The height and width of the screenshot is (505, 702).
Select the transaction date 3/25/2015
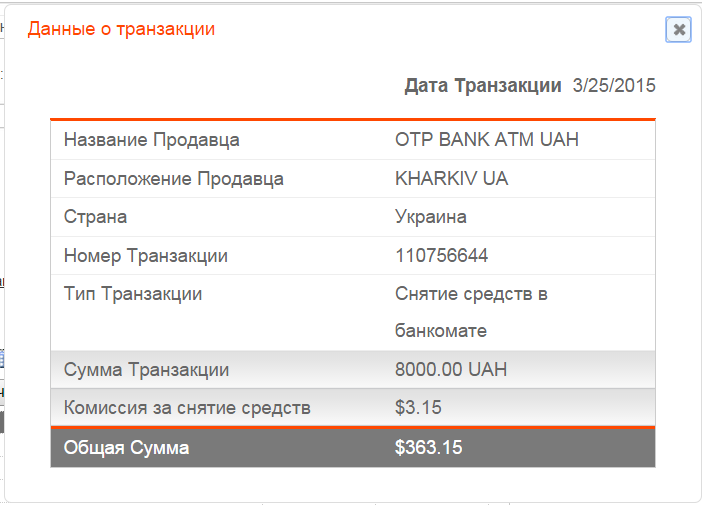614,86
